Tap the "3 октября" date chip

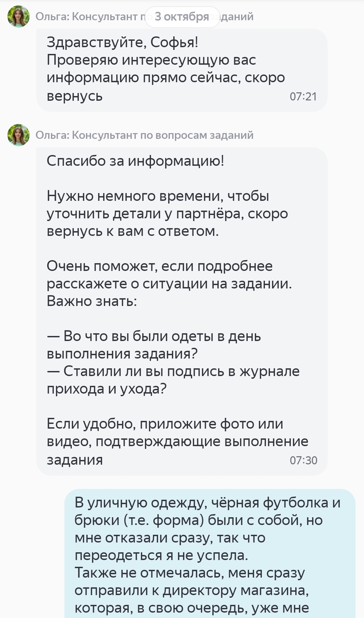click(x=182, y=17)
